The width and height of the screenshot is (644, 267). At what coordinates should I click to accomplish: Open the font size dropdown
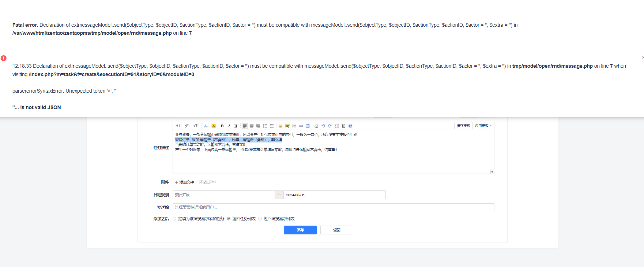tap(196, 126)
